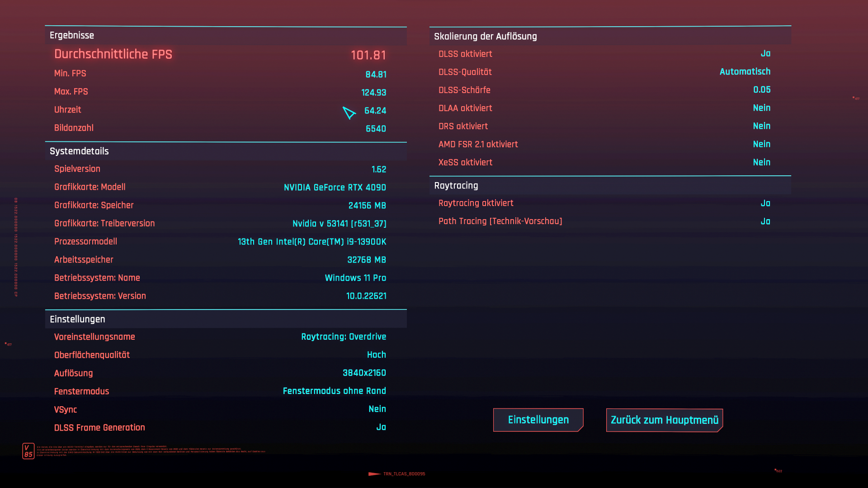This screenshot has width=868, height=488.
Task: Click Raytracing: Overdrive preset value
Action: coord(343,337)
